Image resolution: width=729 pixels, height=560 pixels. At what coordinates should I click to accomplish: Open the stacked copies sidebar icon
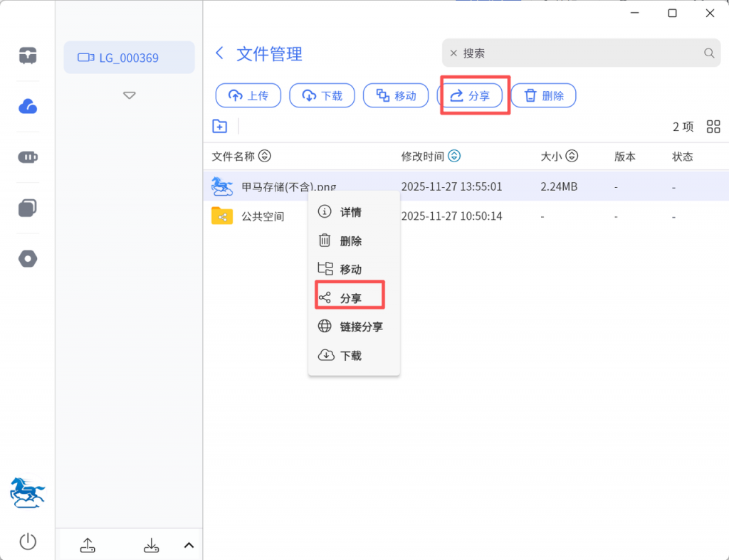[28, 208]
